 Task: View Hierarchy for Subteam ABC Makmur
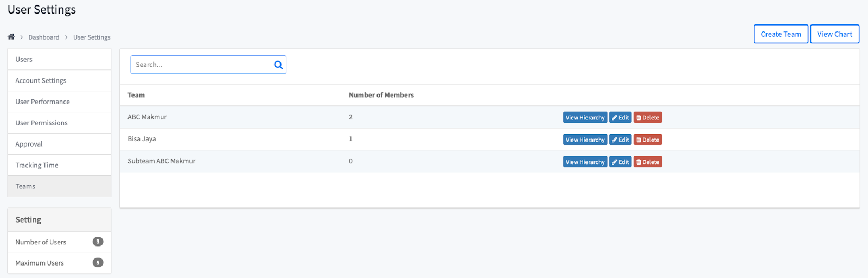tap(585, 162)
